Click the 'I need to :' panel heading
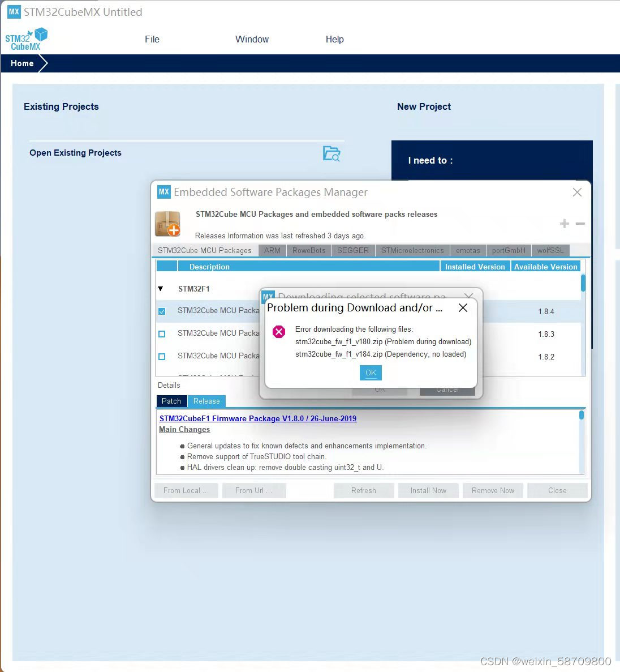This screenshot has width=620, height=672. (x=430, y=160)
